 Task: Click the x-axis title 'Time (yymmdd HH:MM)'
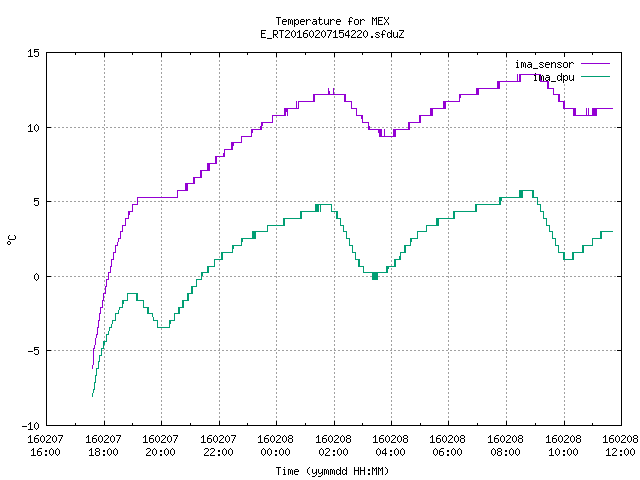coord(332,471)
